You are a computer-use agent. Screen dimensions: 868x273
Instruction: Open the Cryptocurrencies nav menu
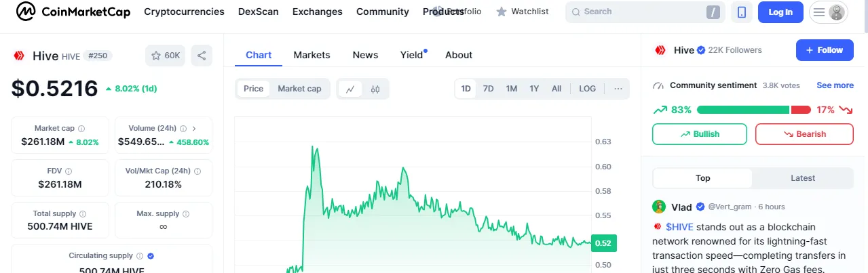point(184,12)
